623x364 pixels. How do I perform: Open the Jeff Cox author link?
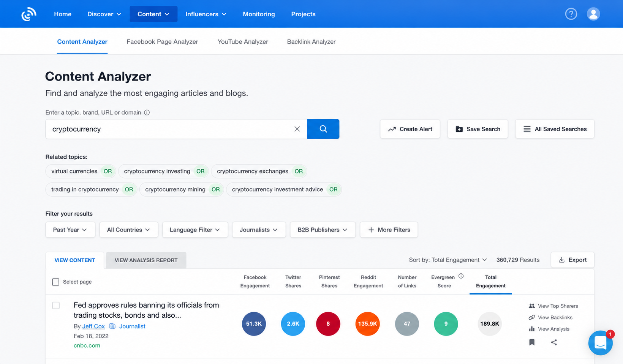tap(93, 326)
